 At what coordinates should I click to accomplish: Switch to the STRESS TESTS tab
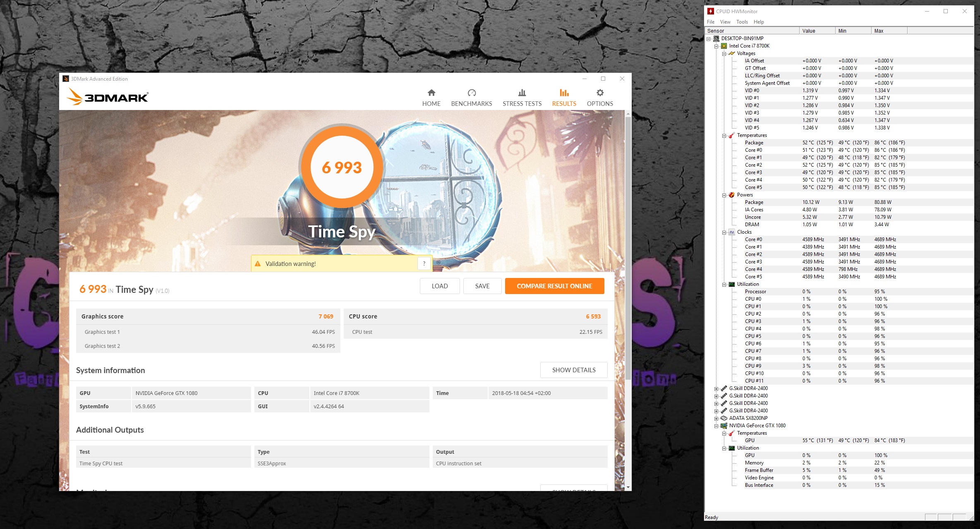click(x=522, y=98)
